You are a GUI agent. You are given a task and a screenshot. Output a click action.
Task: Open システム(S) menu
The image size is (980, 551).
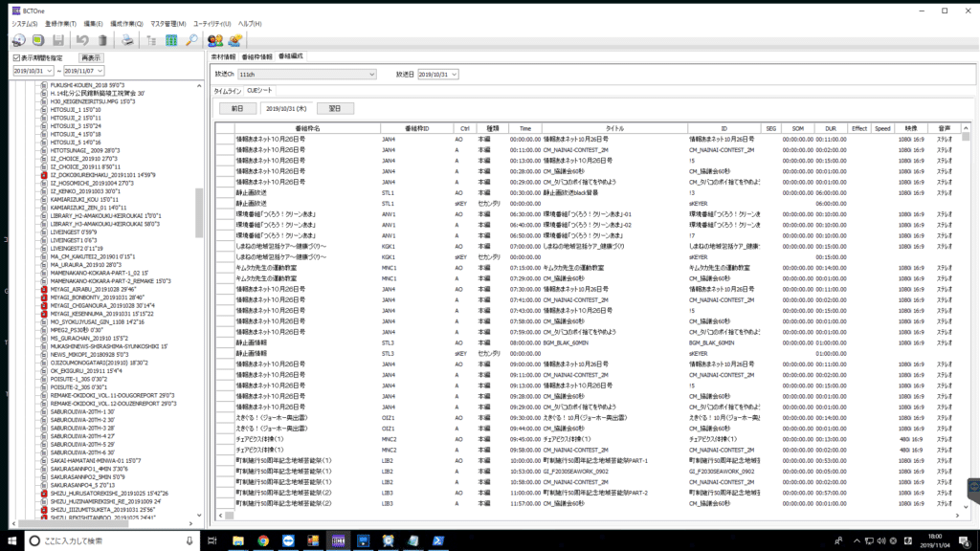(x=24, y=24)
